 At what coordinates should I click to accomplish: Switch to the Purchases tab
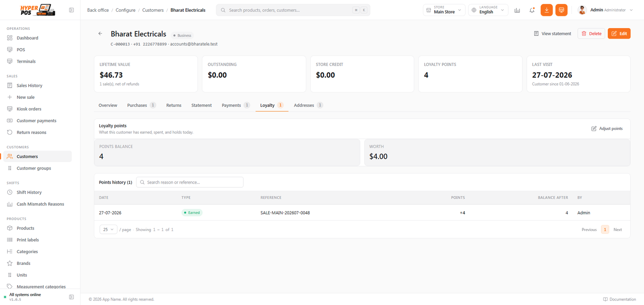(x=141, y=105)
